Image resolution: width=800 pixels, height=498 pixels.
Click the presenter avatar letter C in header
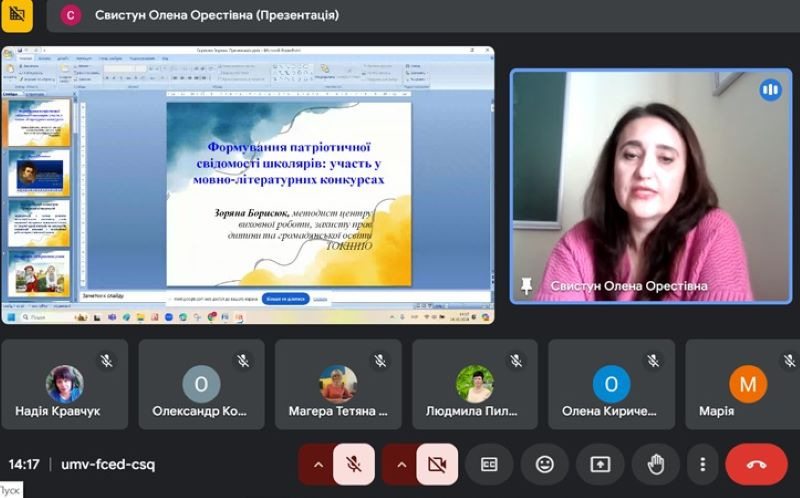70,15
